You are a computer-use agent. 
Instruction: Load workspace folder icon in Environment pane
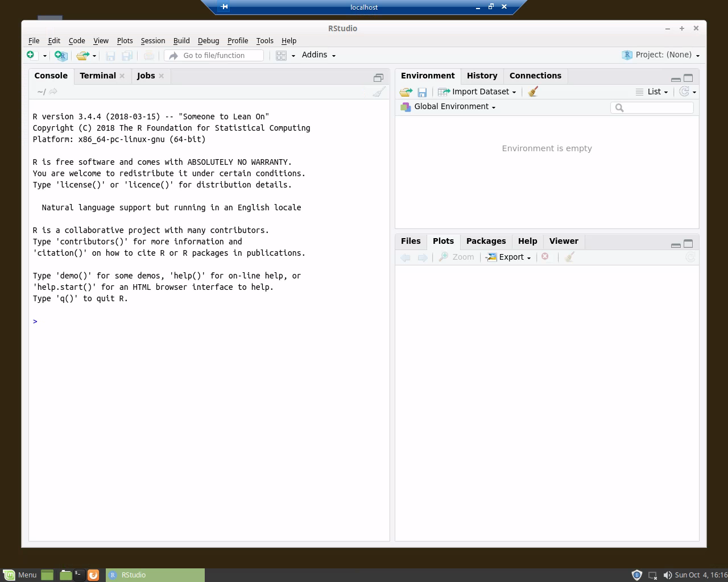pos(406,92)
